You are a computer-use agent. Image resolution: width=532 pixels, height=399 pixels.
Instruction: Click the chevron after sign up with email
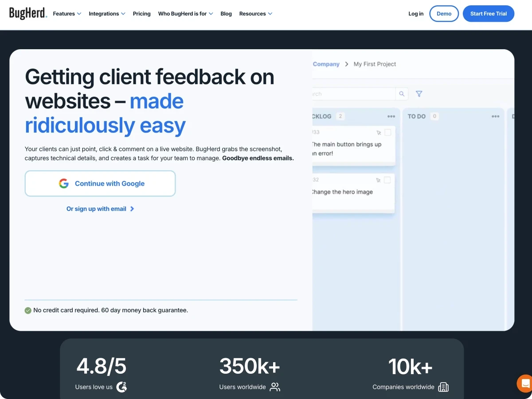click(132, 209)
